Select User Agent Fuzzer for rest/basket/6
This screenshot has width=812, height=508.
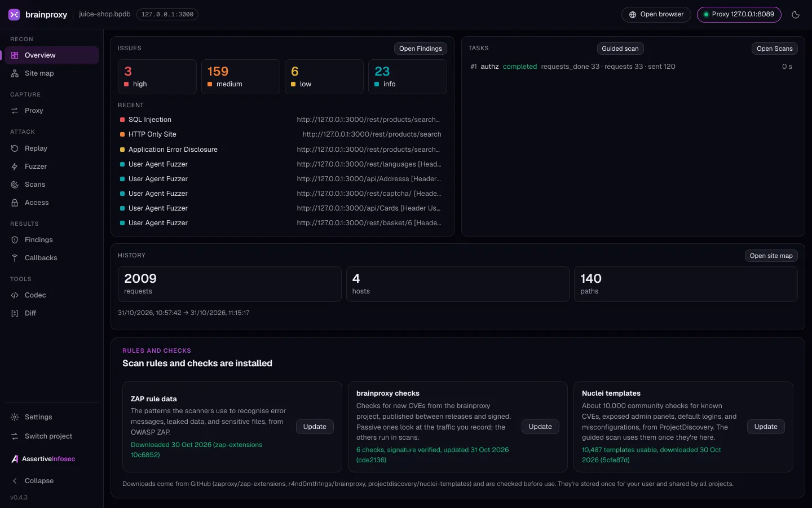[x=283, y=223]
